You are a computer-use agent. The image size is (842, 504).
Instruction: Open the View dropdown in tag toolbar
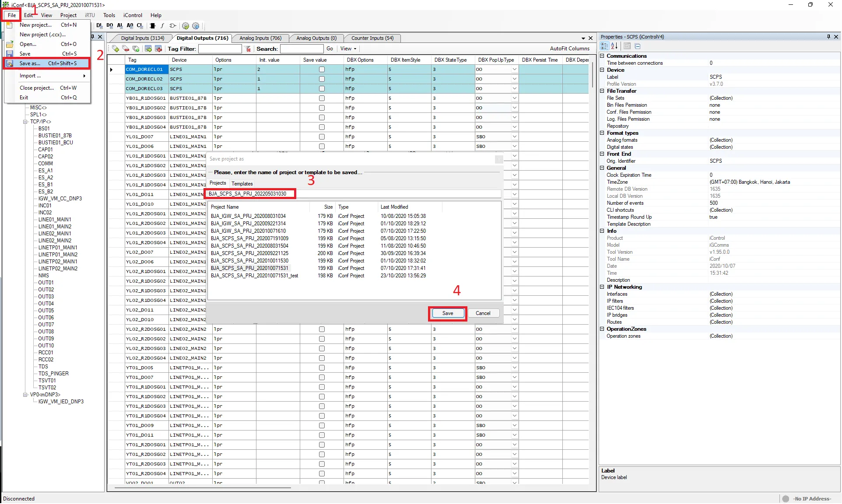click(x=348, y=49)
